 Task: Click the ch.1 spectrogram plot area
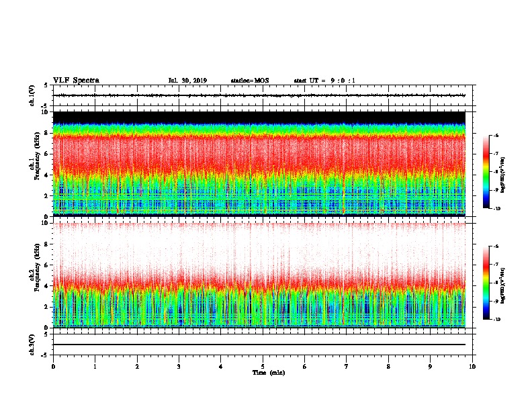point(259,164)
